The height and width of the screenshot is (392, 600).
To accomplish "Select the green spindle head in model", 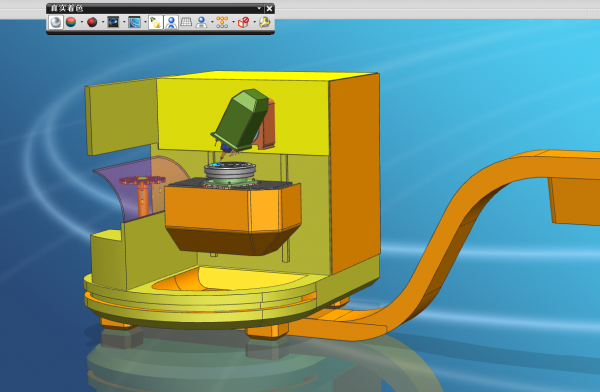I will coord(241,119).
